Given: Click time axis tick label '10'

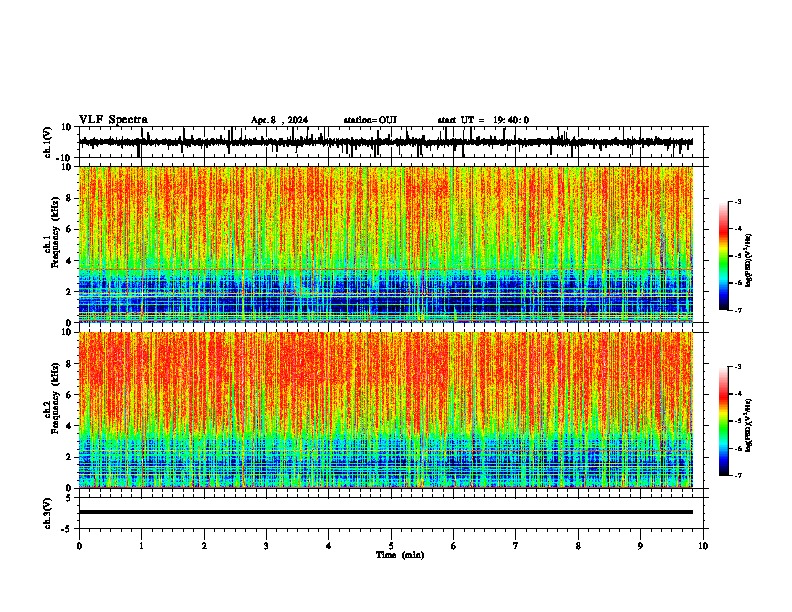Looking at the screenshot, I should click(703, 546).
